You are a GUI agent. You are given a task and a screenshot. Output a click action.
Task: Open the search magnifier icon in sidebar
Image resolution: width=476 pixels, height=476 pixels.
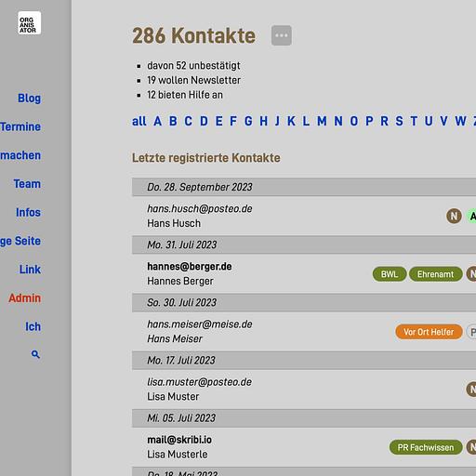[x=35, y=354]
